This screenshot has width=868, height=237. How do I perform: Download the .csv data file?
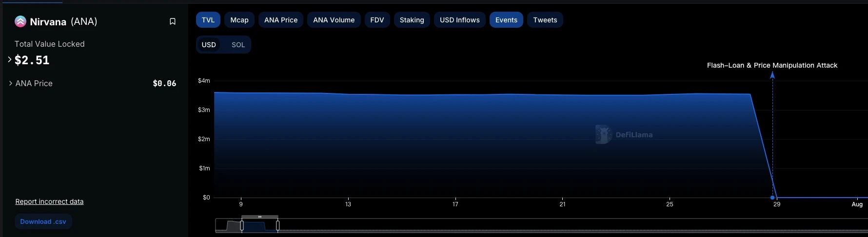43,221
